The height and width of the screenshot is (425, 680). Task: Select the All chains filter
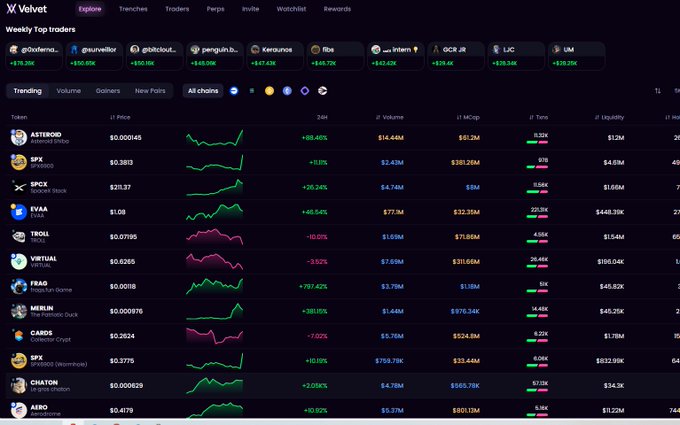click(203, 91)
